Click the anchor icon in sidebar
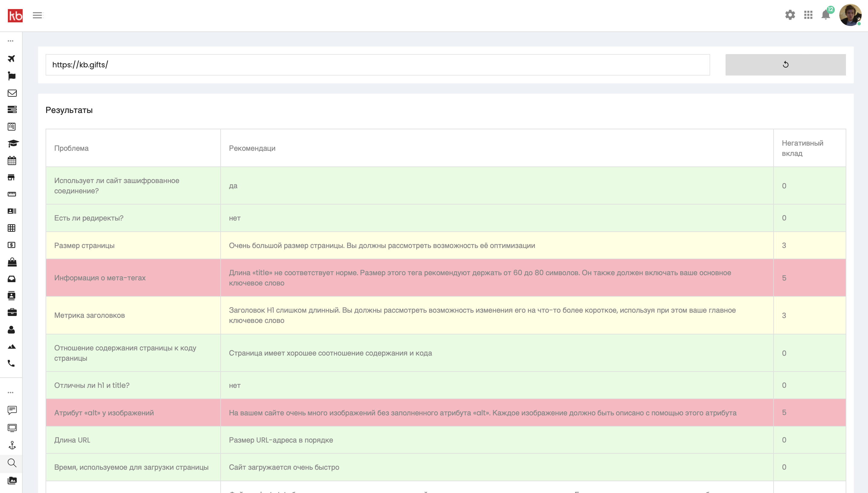 (x=12, y=445)
